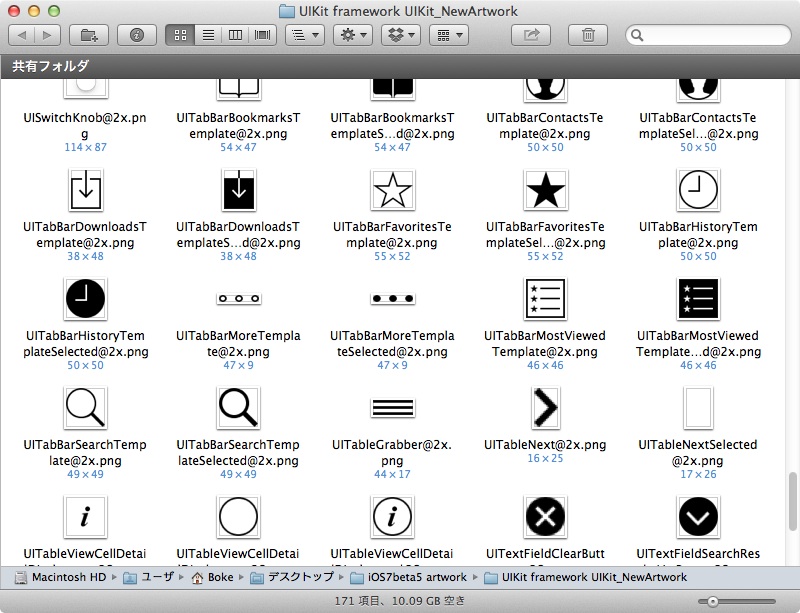This screenshot has width=800, height=613.
Task: Click UIKit framework UIKit_NewArtwork in path bar
Action: pos(585,577)
